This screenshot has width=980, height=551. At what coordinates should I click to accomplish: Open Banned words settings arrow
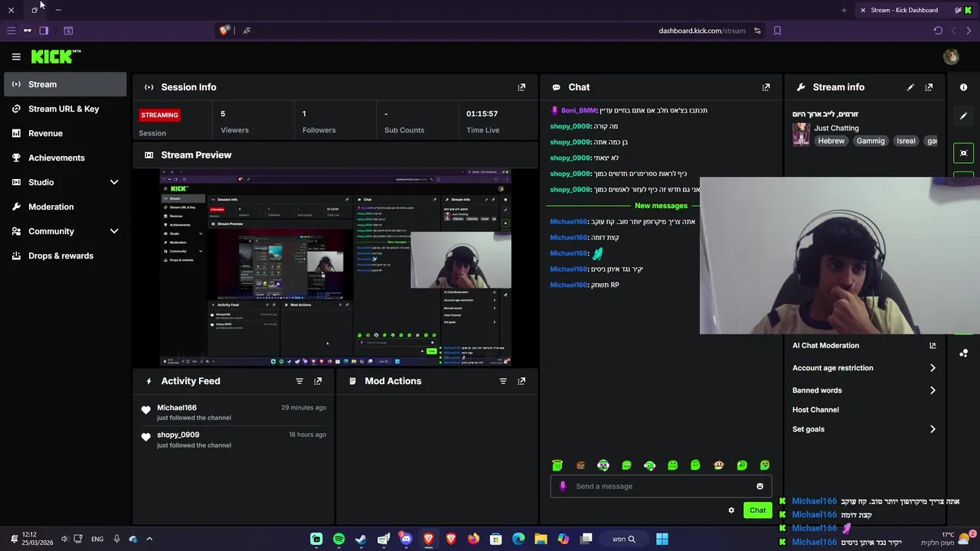(933, 390)
